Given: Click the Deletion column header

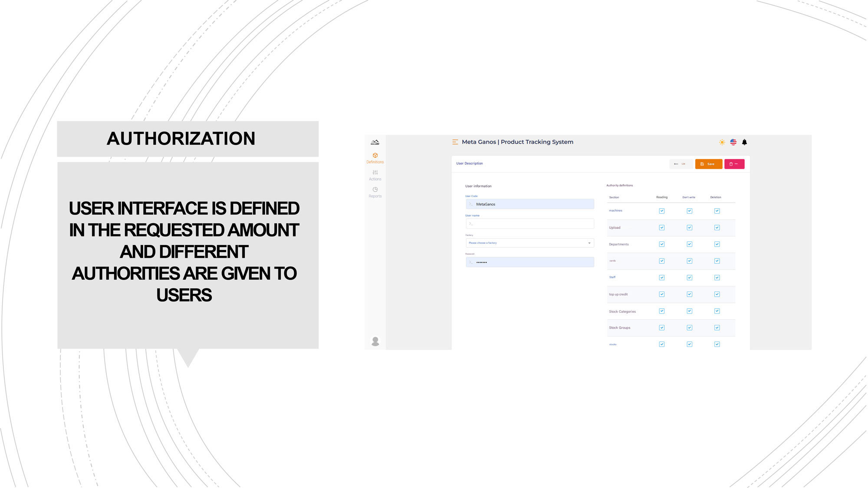Looking at the screenshot, I should [716, 197].
